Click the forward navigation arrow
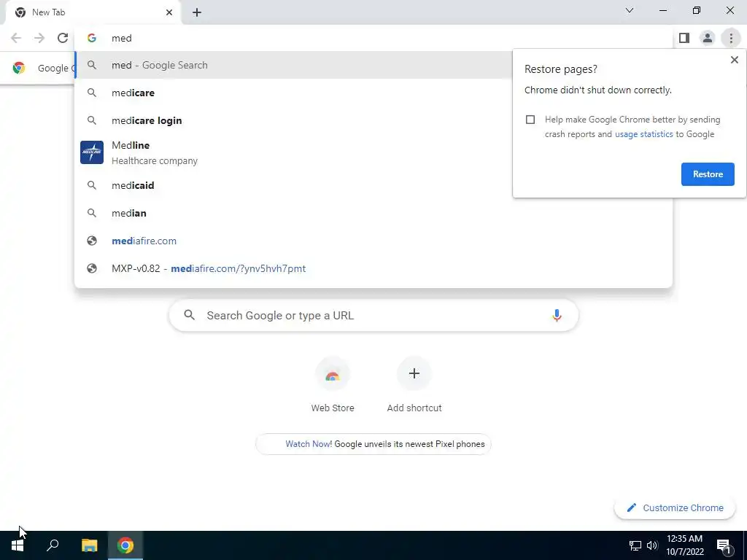The width and height of the screenshot is (747, 560). pyautogui.click(x=39, y=38)
